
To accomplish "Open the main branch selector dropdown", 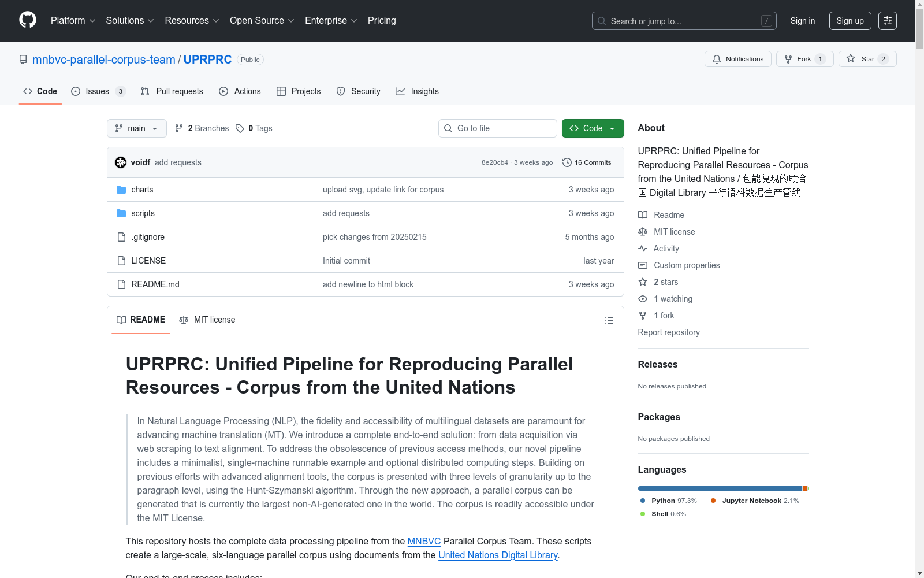I will click(137, 128).
